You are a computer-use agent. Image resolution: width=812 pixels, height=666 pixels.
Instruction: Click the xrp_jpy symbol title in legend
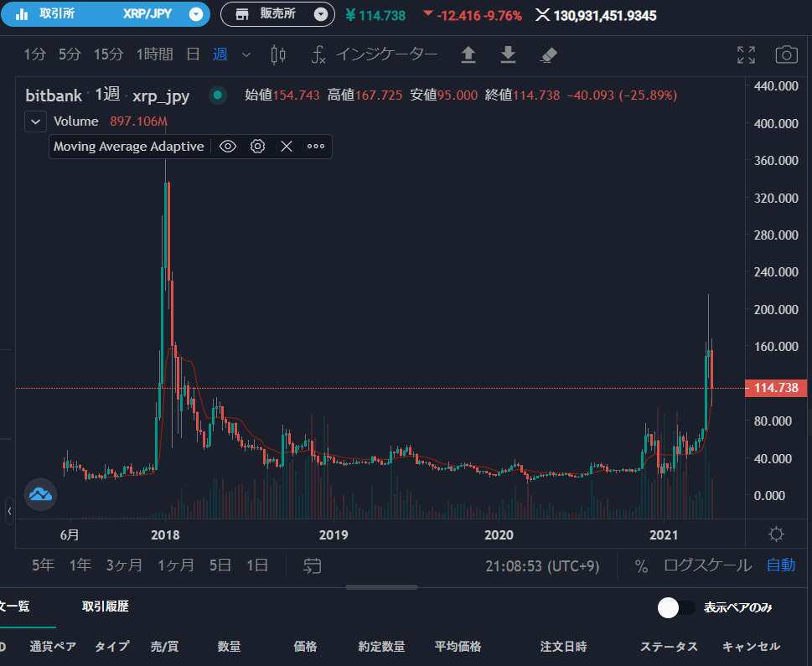[161, 96]
